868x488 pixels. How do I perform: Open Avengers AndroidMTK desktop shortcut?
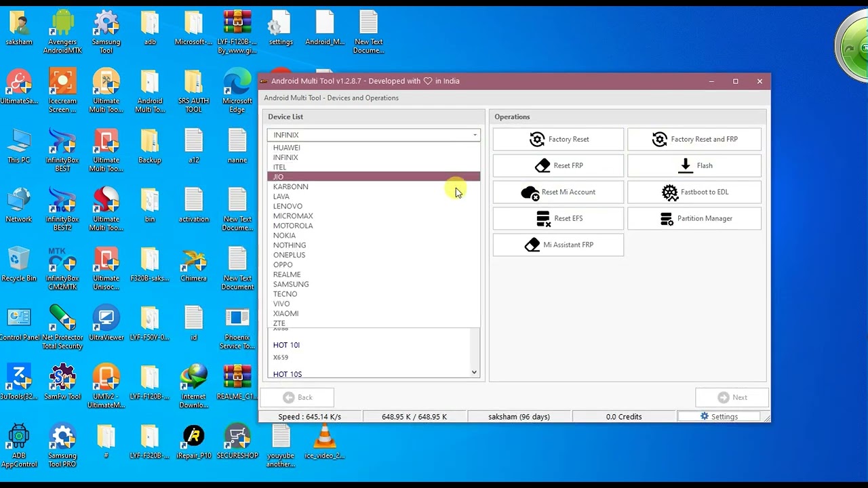coord(62,33)
